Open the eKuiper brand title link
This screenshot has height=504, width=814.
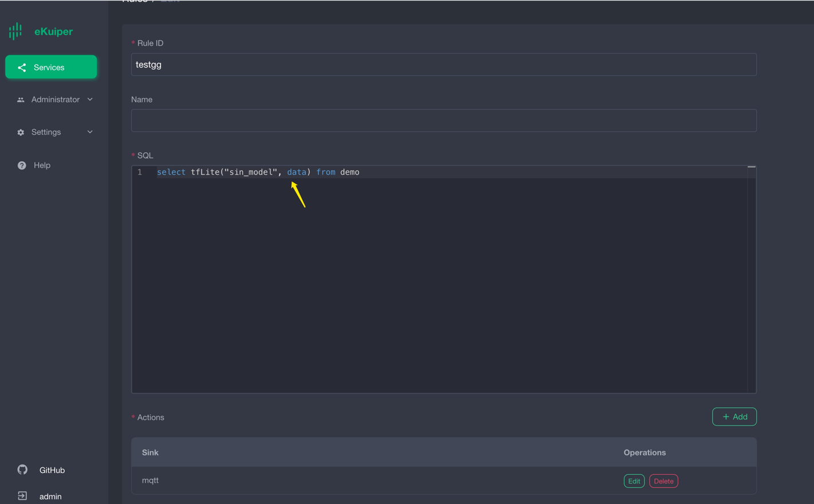53,31
